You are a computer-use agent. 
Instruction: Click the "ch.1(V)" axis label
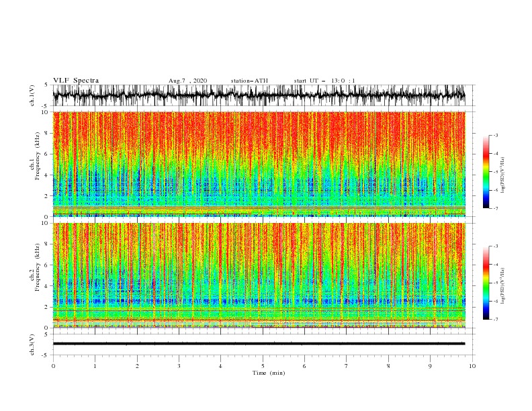[x=32, y=95]
